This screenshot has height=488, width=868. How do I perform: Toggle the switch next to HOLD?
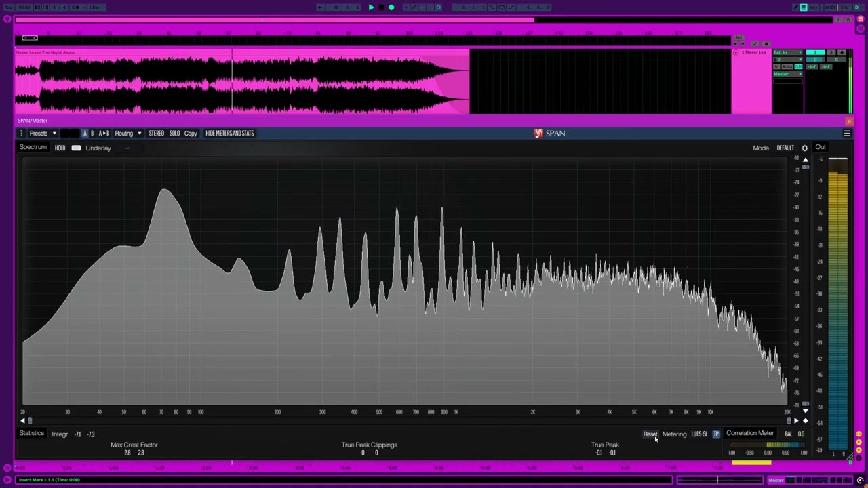point(76,148)
